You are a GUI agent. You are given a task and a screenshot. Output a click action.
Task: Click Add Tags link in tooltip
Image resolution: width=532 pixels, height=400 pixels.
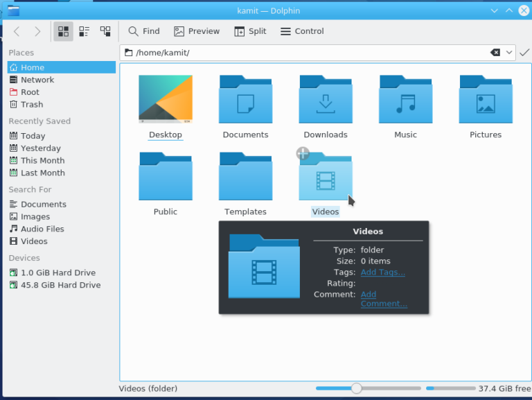point(382,272)
